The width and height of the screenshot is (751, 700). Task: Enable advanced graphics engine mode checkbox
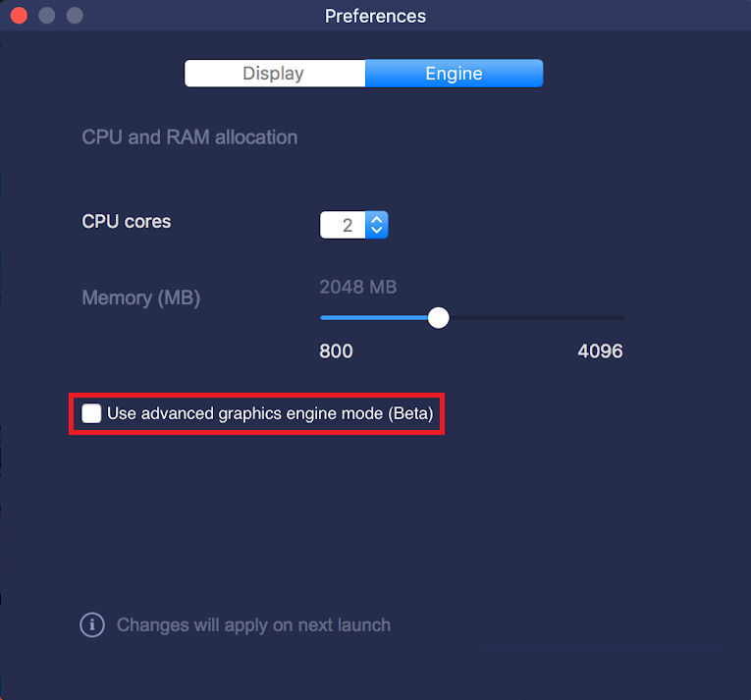tap(91, 413)
